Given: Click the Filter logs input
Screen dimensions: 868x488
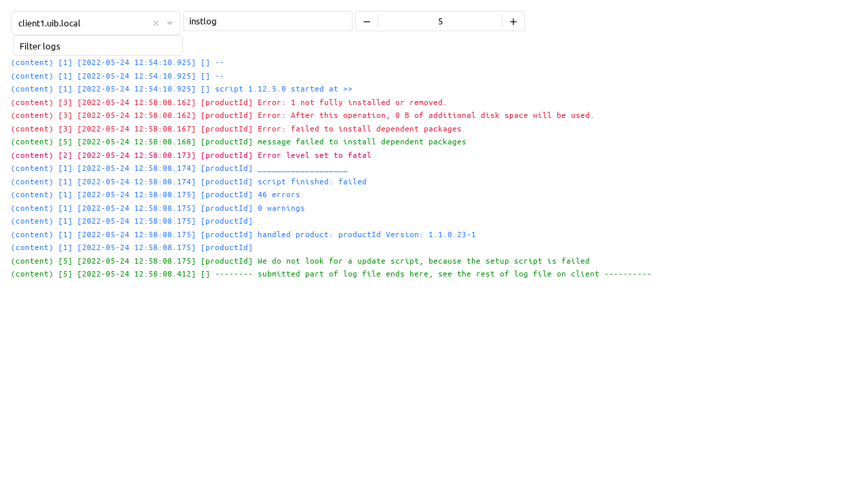Looking at the screenshot, I should pos(98,46).
